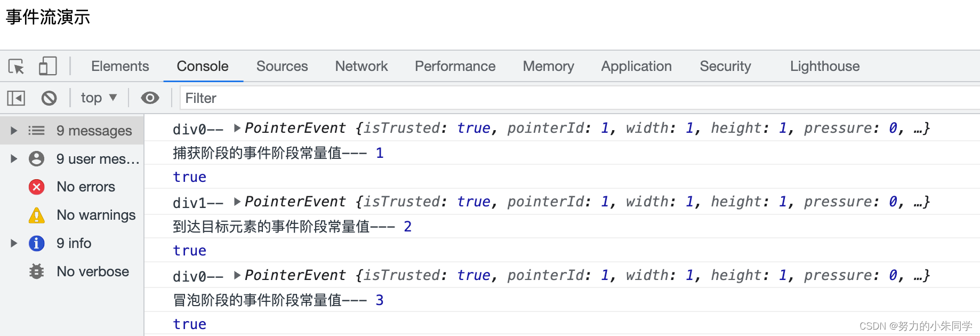Screen dimensions: 980x336
Task: Click the live expression eye icon
Action: click(x=150, y=98)
